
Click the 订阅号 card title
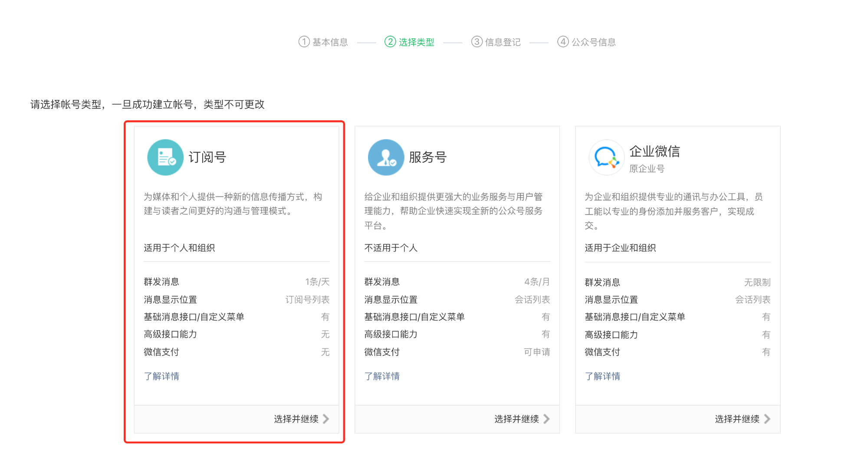[207, 157]
